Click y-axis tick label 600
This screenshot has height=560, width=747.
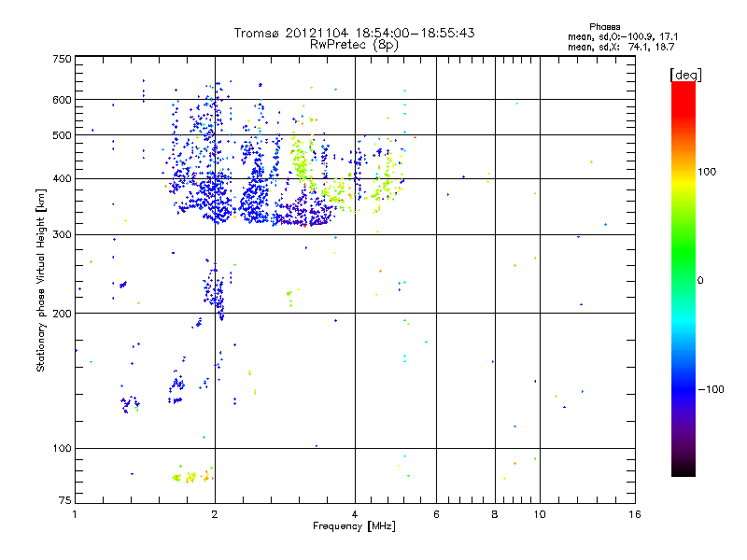(62, 100)
